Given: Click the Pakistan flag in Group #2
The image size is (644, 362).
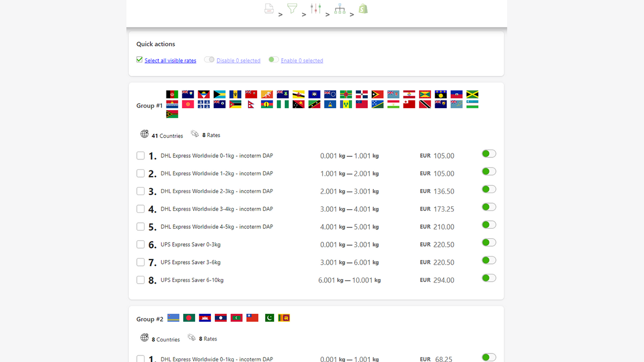Looking at the screenshot, I should pos(268,317).
